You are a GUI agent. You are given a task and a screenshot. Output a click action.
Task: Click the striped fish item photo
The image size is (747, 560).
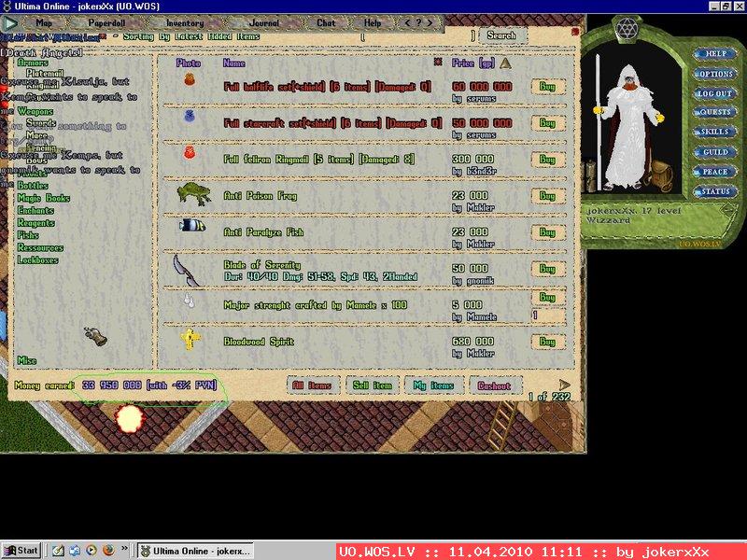[x=192, y=225]
